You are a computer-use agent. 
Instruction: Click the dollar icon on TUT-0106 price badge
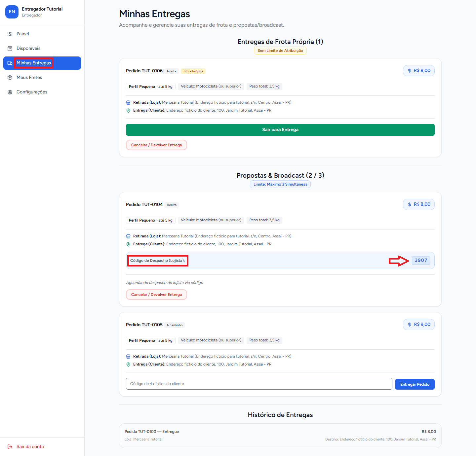410,71
